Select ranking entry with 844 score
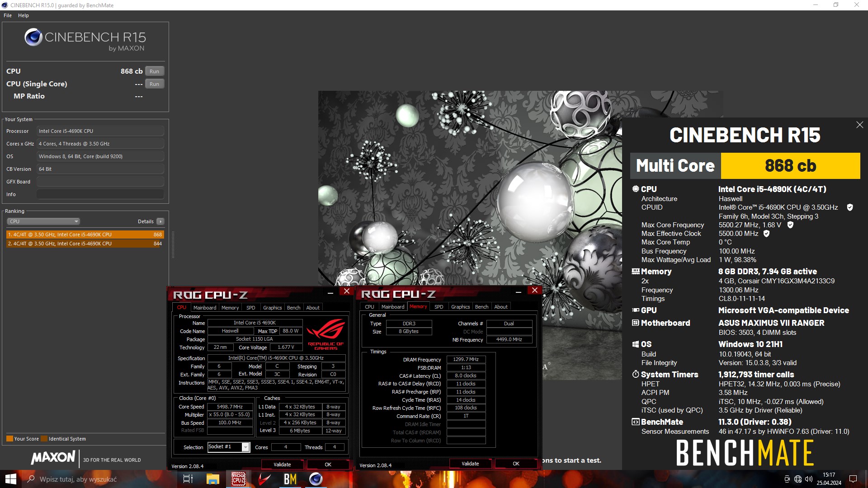868x488 pixels. pyautogui.click(x=85, y=244)
